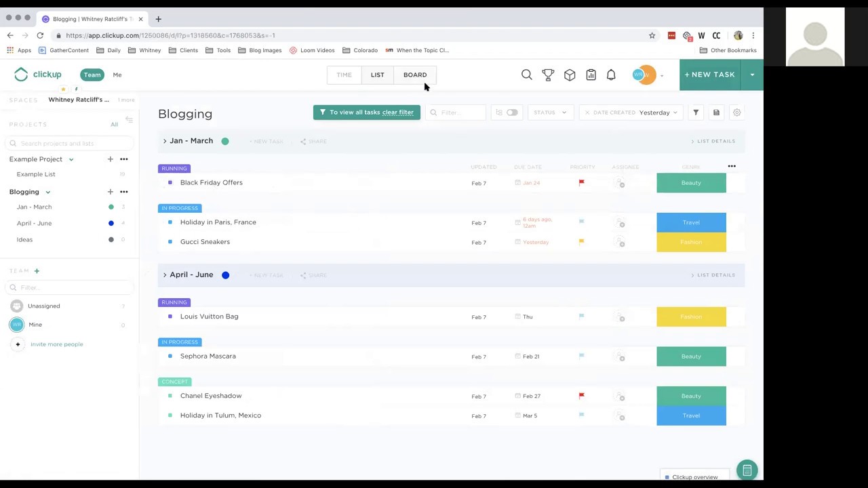Click the funnel filter icon near Yesterday
This screenshot has width=868, height=488.
pyautogui.click(x=696, y=113)
